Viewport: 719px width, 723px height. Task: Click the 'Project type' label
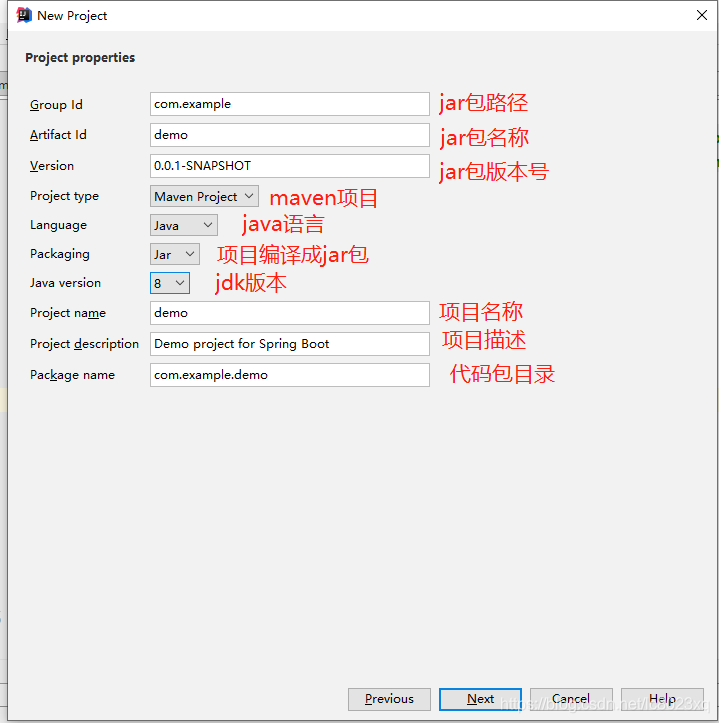pyautogui.click(x=64, y=196)
